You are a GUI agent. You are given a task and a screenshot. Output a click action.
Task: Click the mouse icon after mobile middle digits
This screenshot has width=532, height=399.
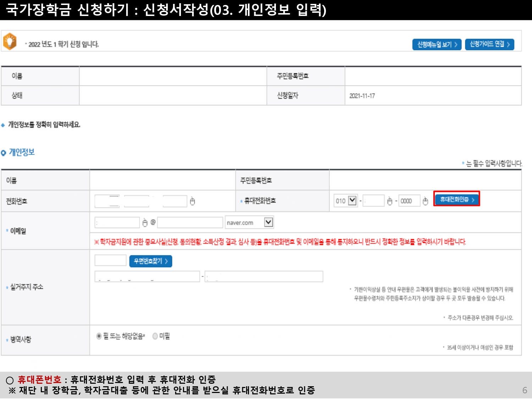pyautogui.click(x=390, y=201)
